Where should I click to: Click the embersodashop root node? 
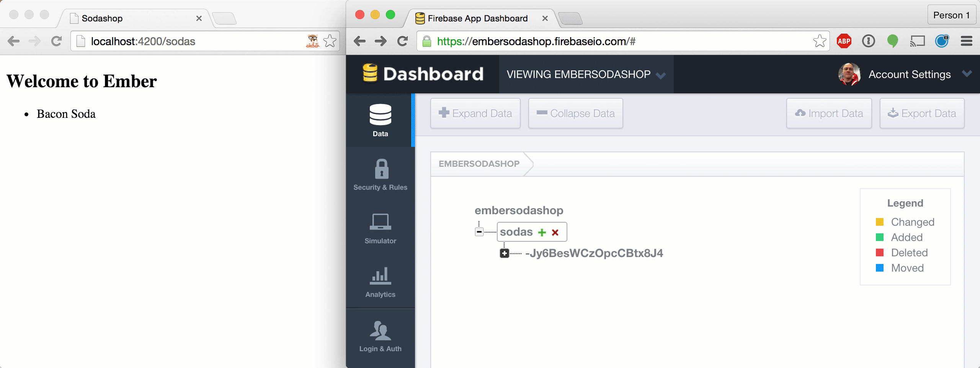pyautogui.click(x=519, y=210)
